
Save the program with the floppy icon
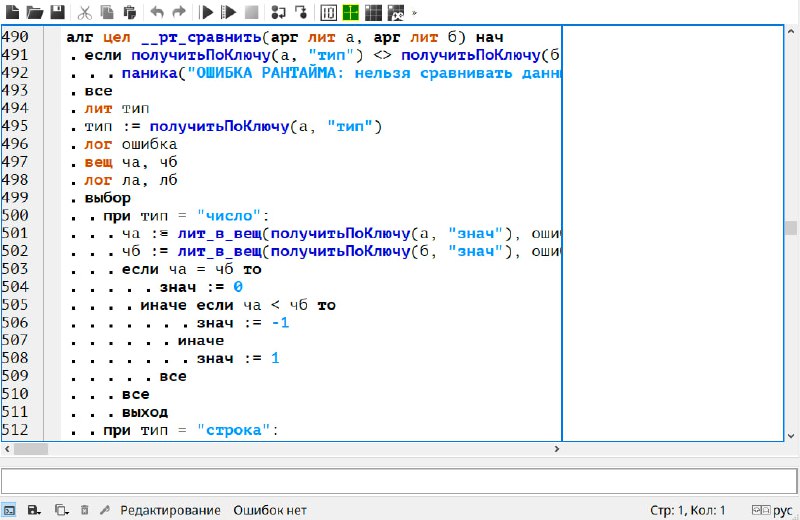pos(57,12)
